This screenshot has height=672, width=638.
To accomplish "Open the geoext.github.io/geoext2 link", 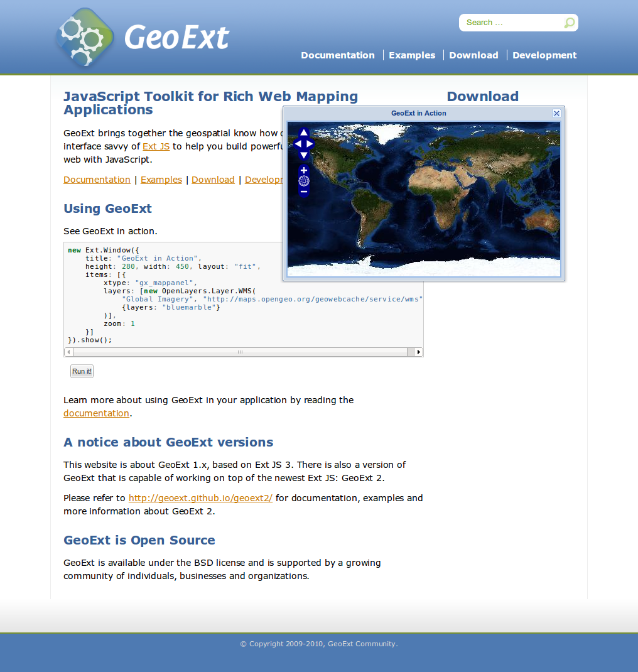I will tap(200, 499).
